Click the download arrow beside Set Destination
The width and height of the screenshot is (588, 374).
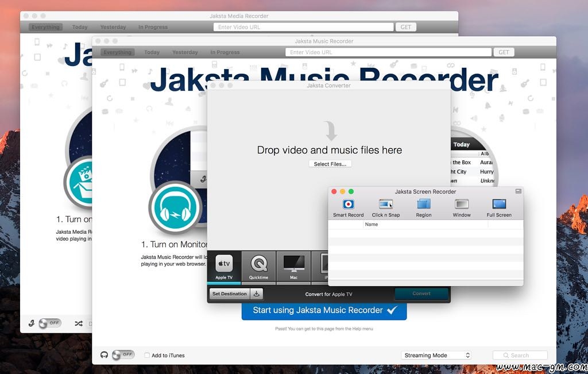pyautogui.click(x=257, y=294)
